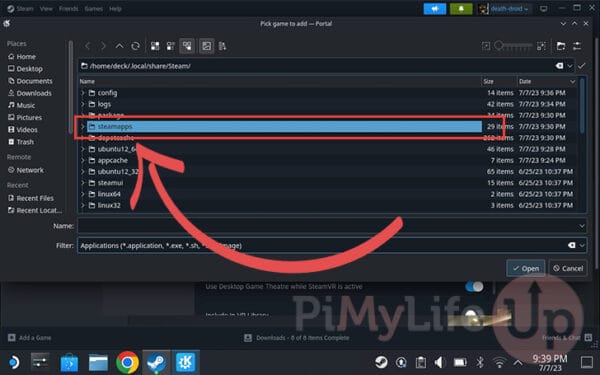Screen dimensions: 600x375
Task: Switch to detailed tree view mode
Action: point(187,46)
